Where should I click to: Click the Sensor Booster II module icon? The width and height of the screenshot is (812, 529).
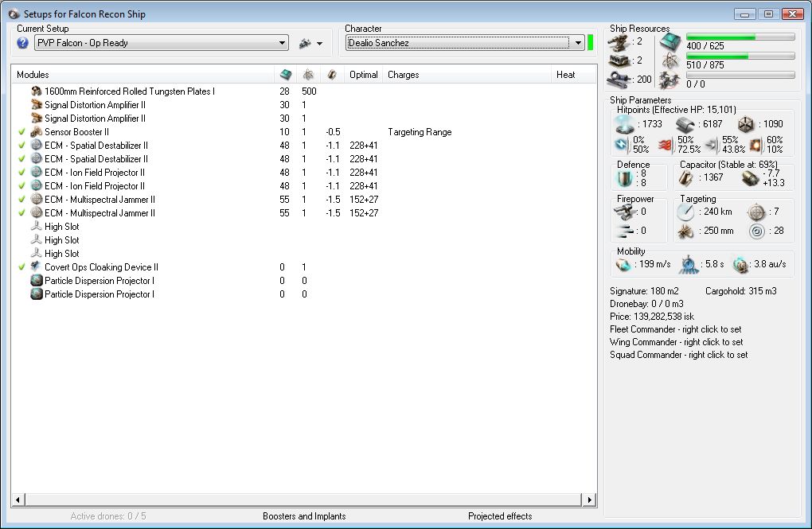click(x=37, y=131)
